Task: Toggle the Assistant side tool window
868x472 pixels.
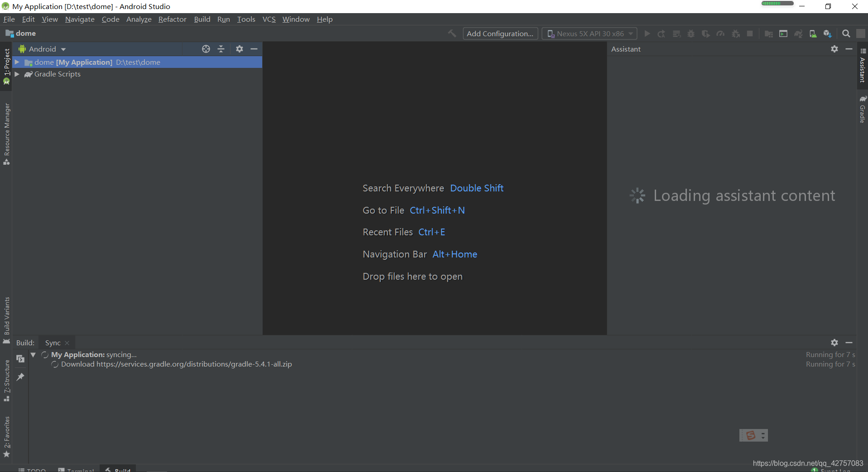Action: pyautogui.click(x=863, y=65)
